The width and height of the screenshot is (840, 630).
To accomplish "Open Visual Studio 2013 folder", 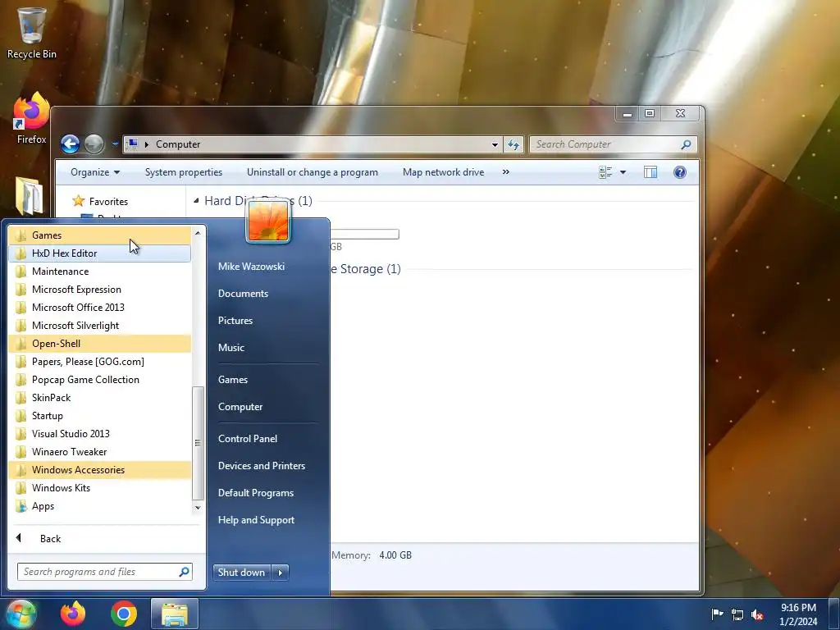I will 99,434.
